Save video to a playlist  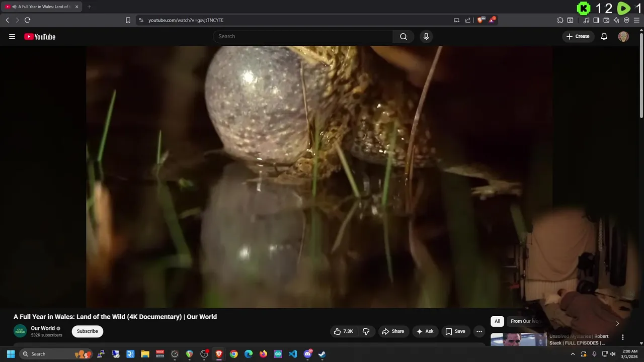pos(455,331)
